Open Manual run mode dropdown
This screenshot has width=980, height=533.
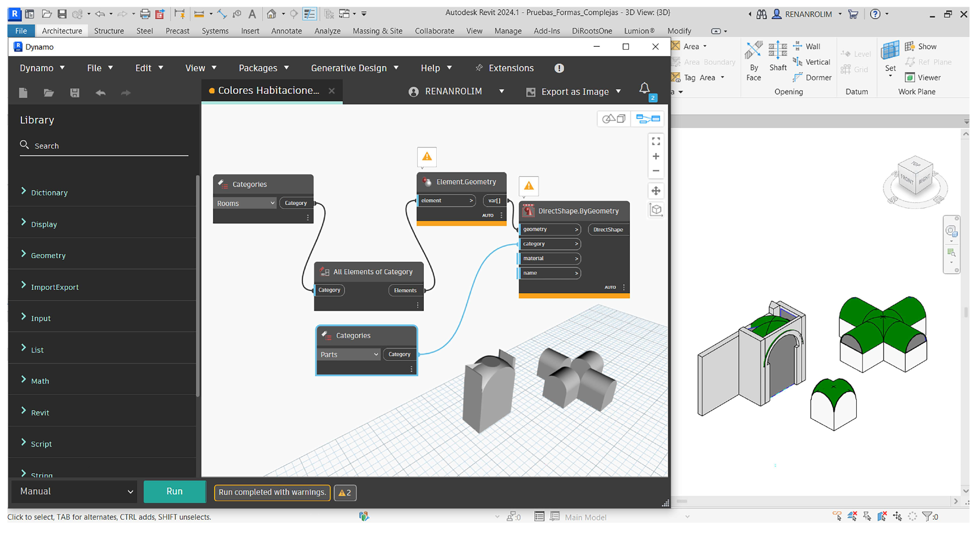75,491
